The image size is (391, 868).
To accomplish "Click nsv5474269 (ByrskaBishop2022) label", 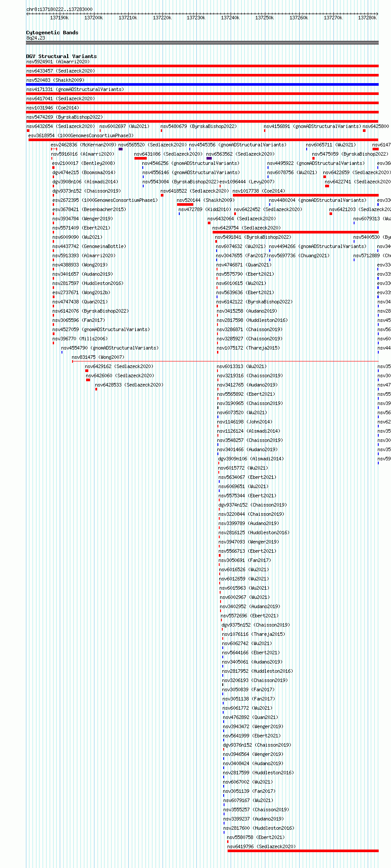I will [x=64, y=117].
